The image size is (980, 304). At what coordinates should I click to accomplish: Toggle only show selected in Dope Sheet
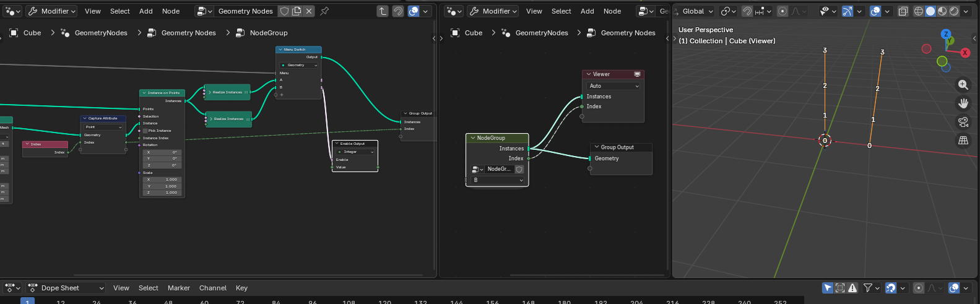[x=828, y=288]
